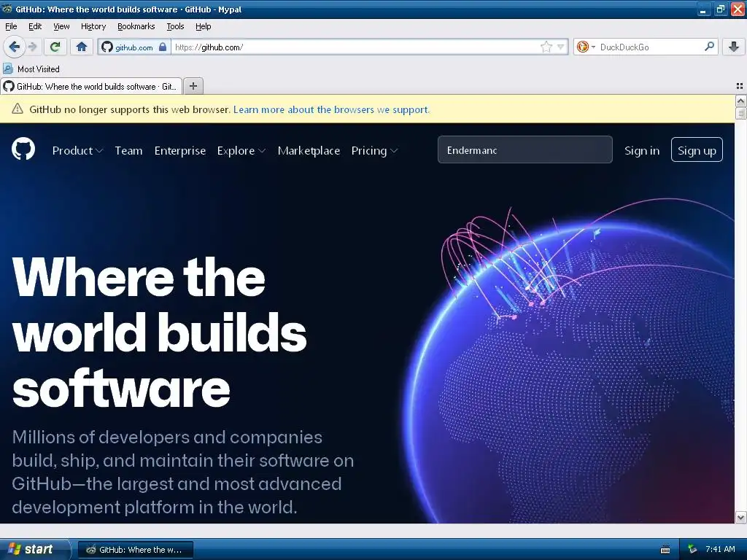Open the Downloads arrow button
This screenshot has width=747, height=560.
(734, 47)
